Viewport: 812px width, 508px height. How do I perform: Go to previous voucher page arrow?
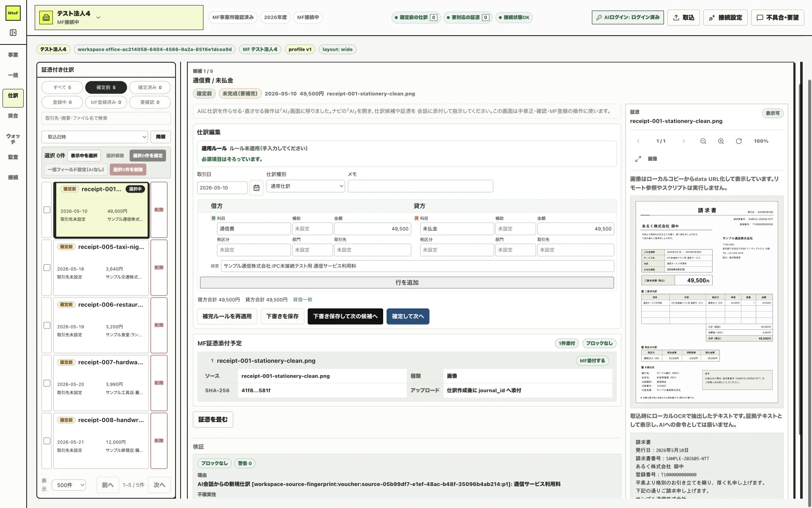coord(638,141)
